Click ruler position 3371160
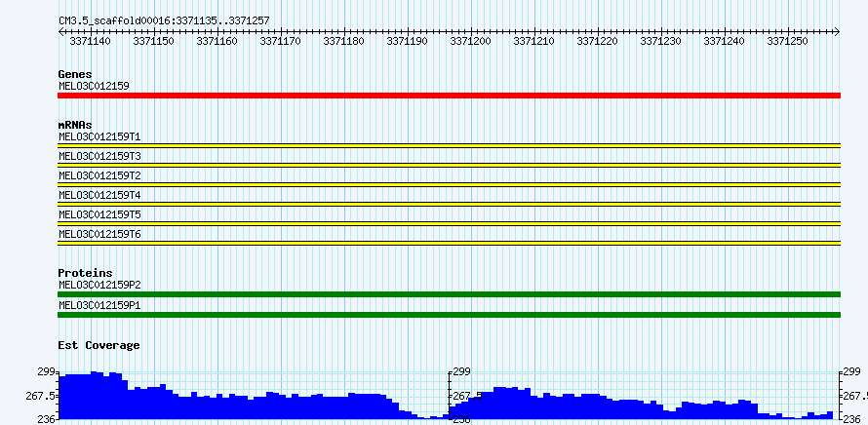The width and height of the screenshot is (868, 425). (217, 41)
